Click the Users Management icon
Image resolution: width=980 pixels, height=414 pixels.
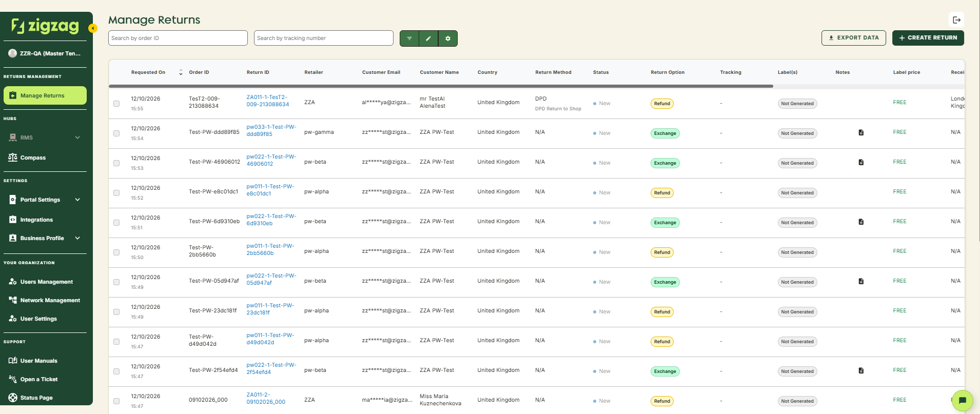(x=13, y=282)
